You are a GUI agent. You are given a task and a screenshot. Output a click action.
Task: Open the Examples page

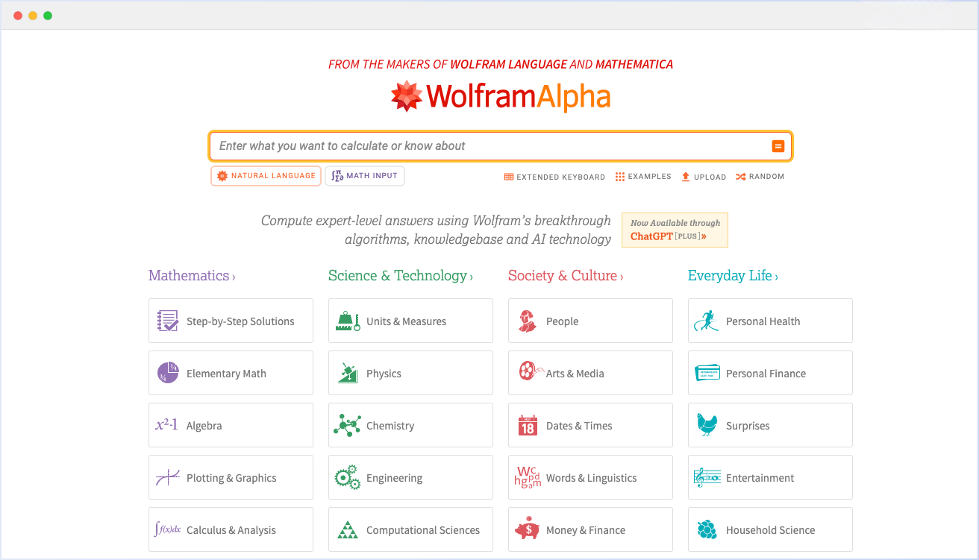point(643,177)
